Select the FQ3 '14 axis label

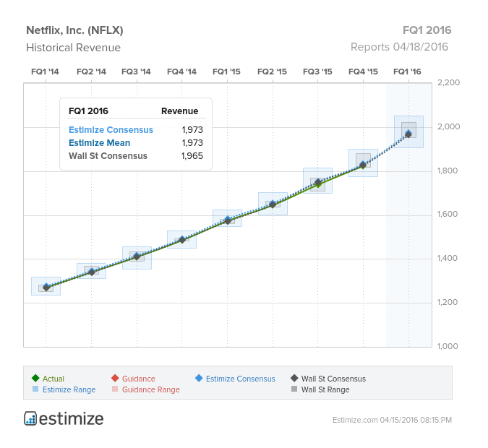point(136,72)
